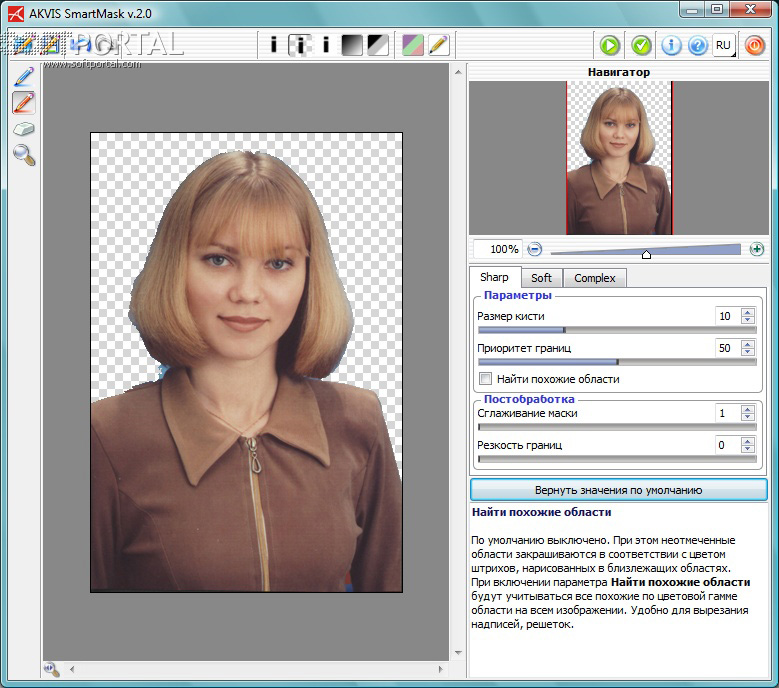
Task: Click the 'Размер кисти' slider track
Action: 616,329
